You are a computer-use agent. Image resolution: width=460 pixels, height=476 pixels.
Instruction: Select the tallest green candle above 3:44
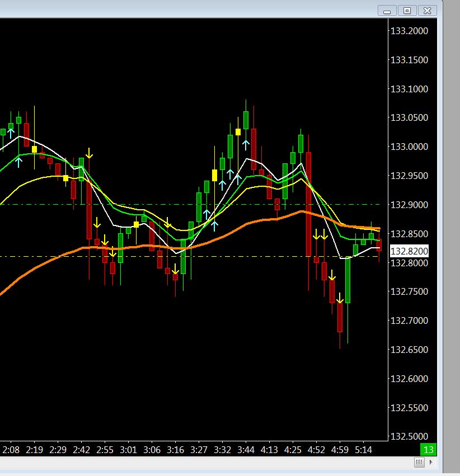246,120
